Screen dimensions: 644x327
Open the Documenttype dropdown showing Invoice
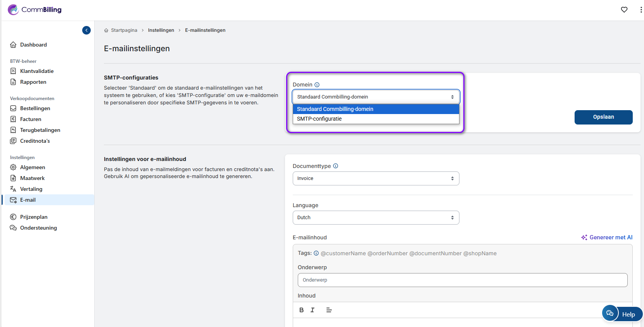coord(375,178)
